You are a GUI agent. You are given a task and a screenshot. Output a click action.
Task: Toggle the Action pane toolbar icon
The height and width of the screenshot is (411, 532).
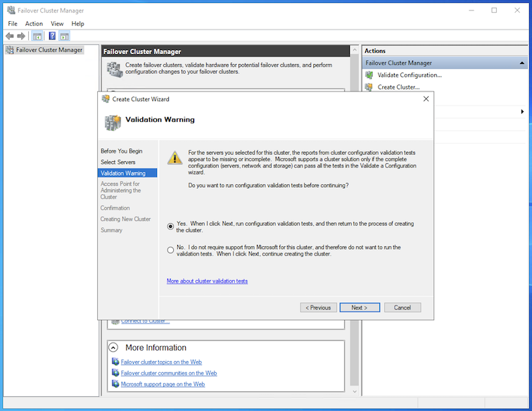65,36
